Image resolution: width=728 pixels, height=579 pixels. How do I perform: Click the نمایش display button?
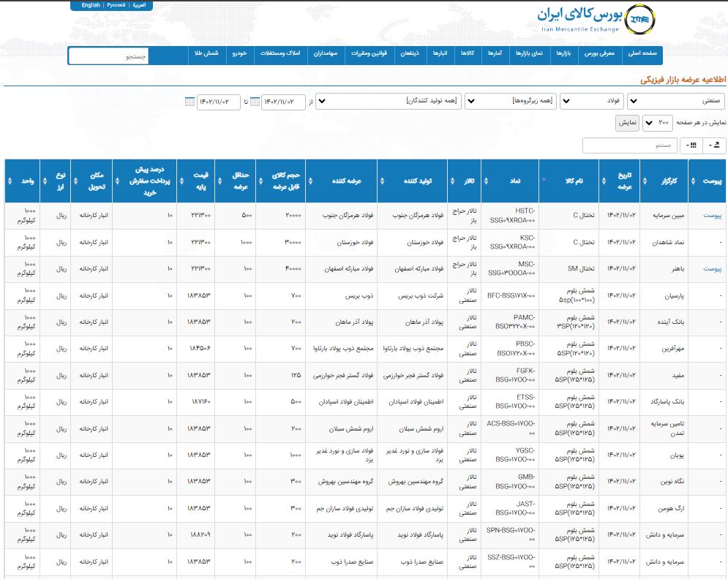click(627, 123)
